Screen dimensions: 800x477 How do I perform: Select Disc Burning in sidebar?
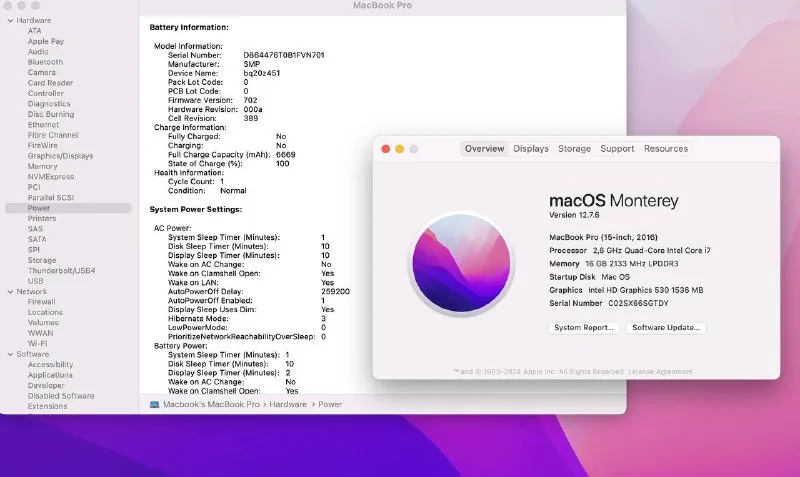(51, 114)
